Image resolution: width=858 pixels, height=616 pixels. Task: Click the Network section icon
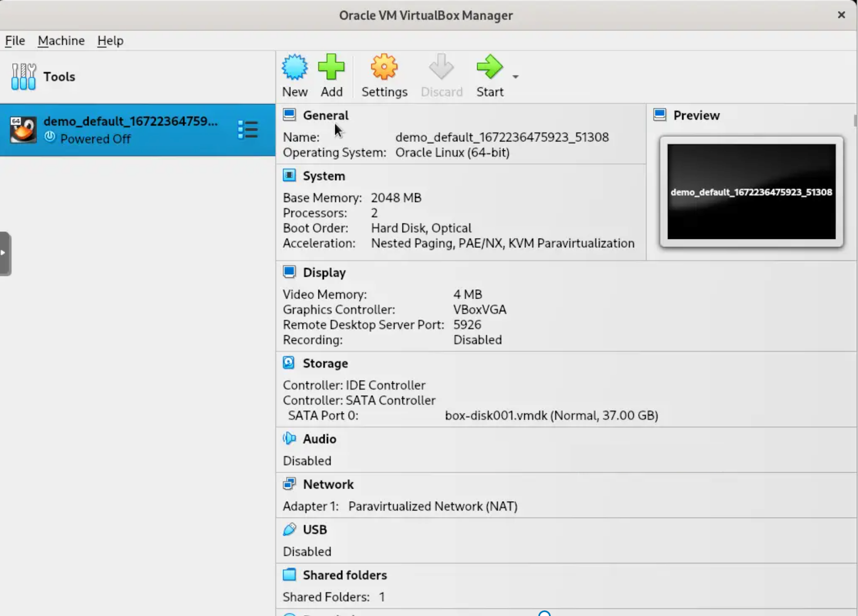289,483
